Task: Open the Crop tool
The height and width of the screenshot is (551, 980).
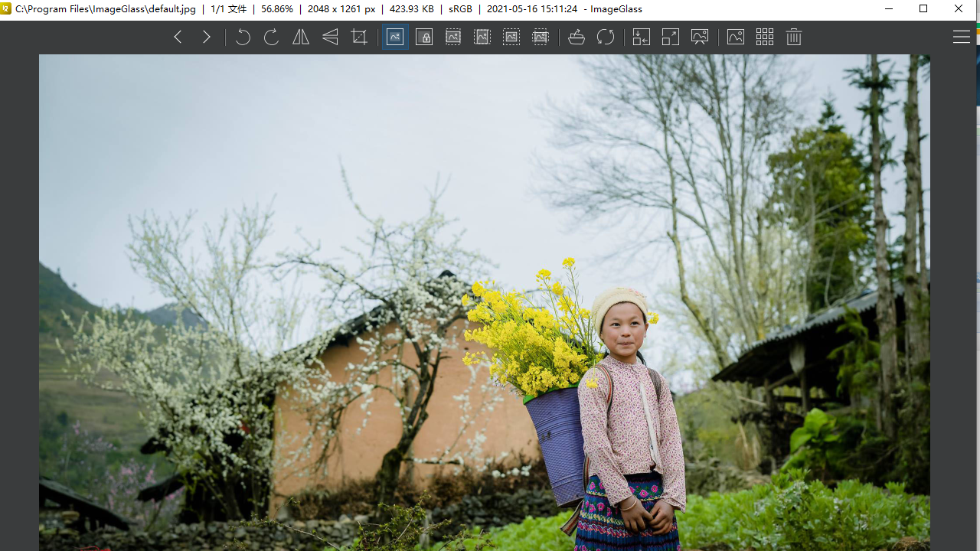Action: point(359,37)
